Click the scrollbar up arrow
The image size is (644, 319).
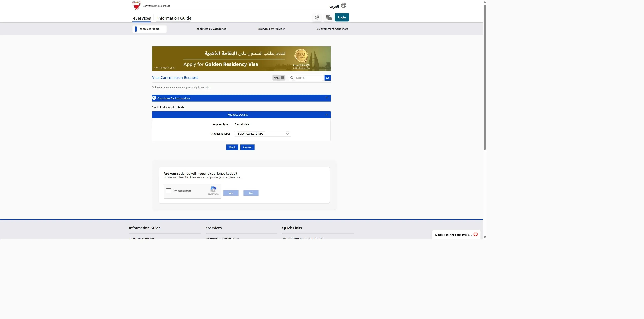click(x=485, y=2)
